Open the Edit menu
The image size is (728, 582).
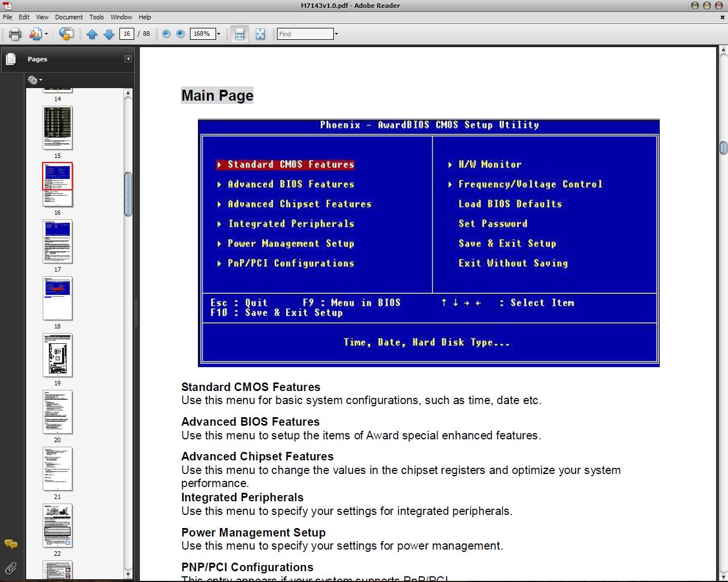pos(24,17)
